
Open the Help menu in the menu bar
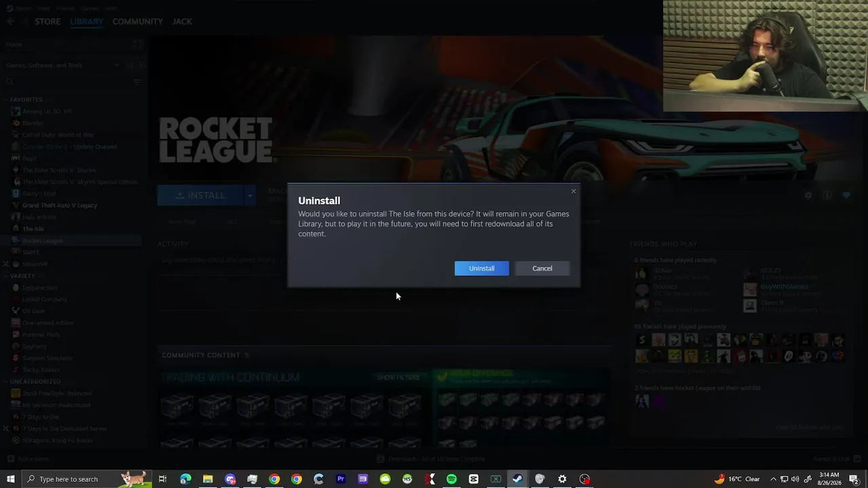coord(111,8)
